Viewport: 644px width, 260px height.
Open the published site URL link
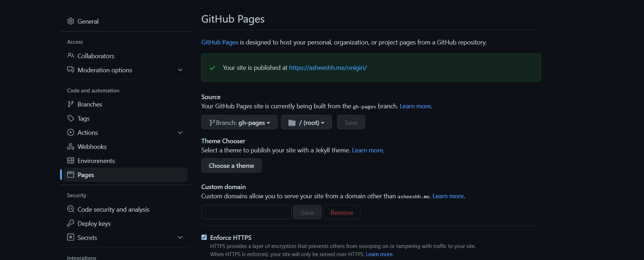(328, 67)
